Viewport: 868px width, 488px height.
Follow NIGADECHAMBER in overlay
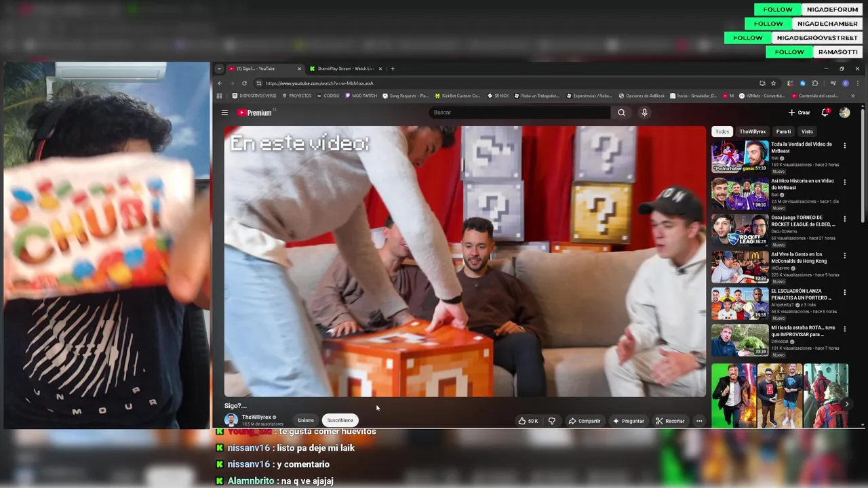[x=768, y=24]
